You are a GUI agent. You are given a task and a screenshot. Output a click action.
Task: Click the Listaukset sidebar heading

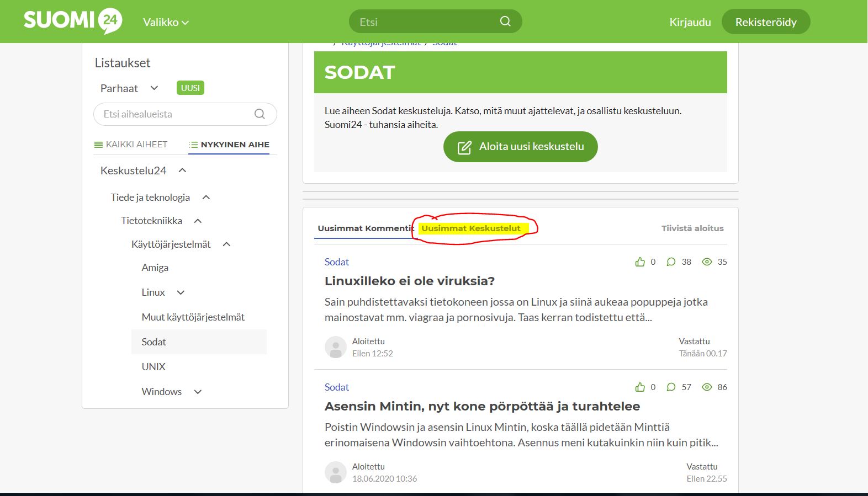(123, 63)
